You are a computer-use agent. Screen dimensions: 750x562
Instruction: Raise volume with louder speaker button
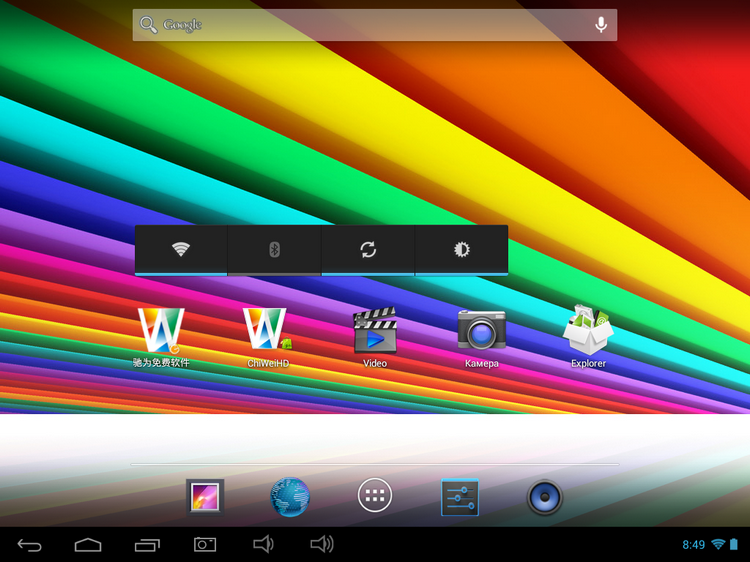322,544
